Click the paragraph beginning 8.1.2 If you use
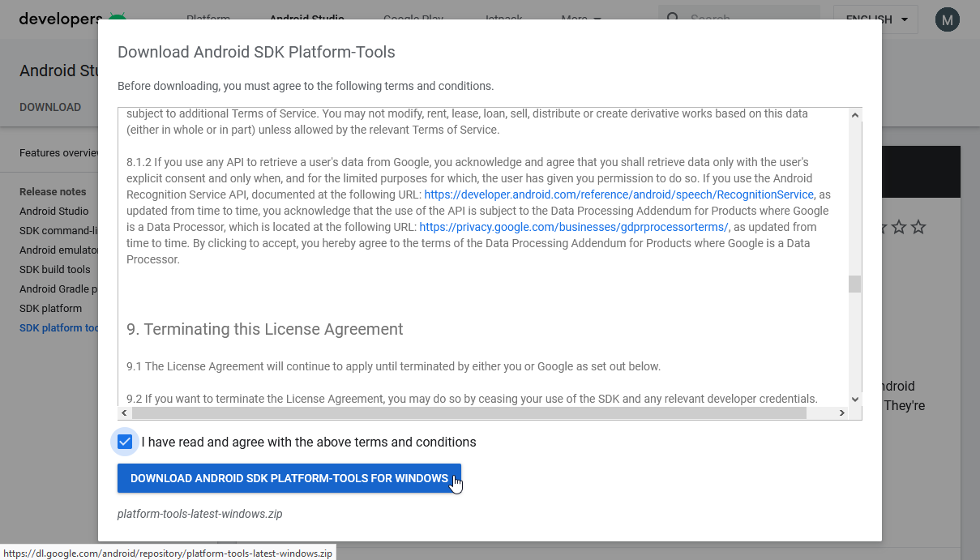The height and width of the screenshot is (560, 980). coord(478,211)
